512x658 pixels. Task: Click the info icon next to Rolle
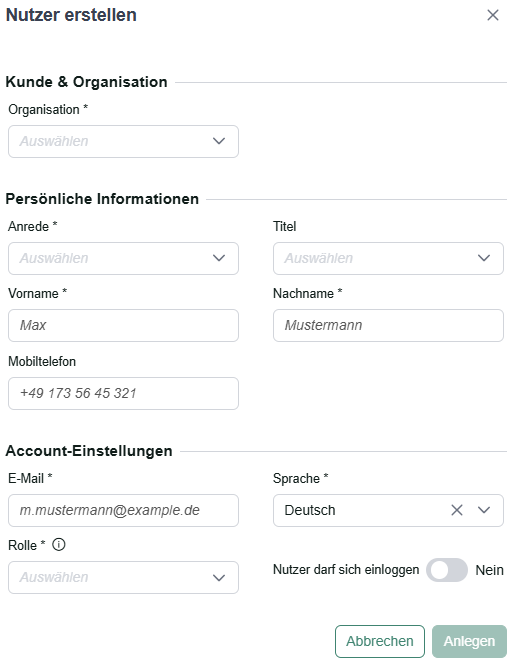58,545
